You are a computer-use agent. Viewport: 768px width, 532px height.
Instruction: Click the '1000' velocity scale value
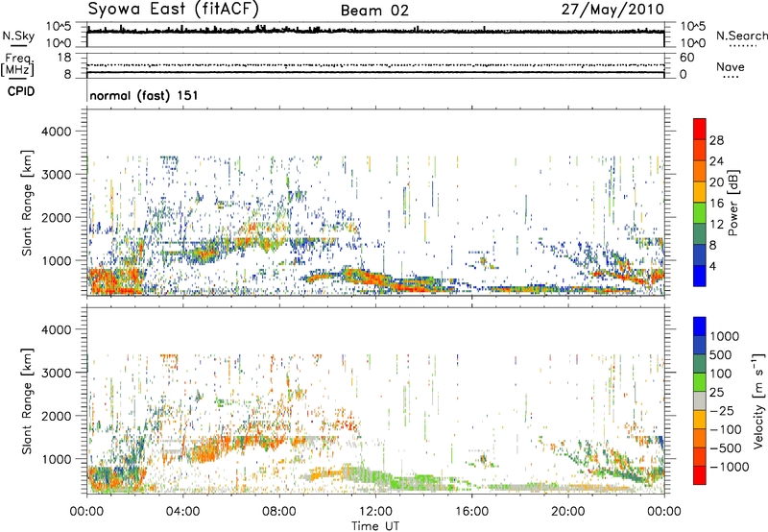coord(725,336)
